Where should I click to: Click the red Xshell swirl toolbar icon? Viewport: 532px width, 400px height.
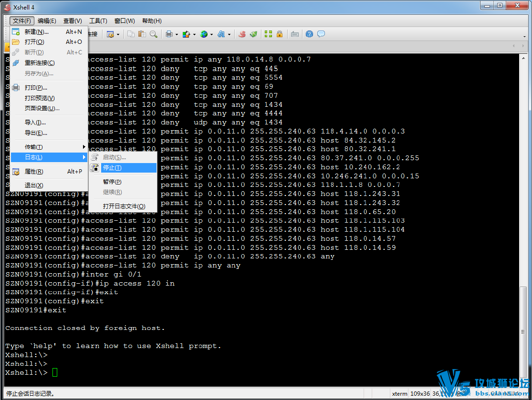[242, 34]
